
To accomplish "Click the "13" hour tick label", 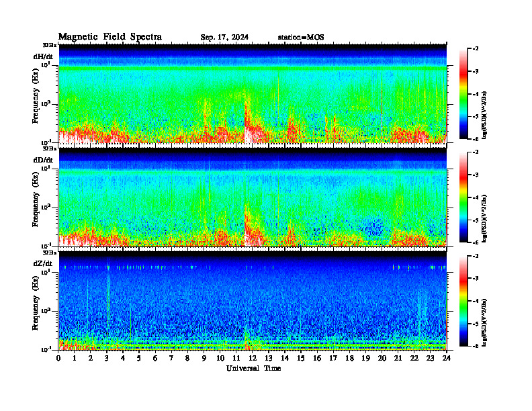I will click(269, 359).
